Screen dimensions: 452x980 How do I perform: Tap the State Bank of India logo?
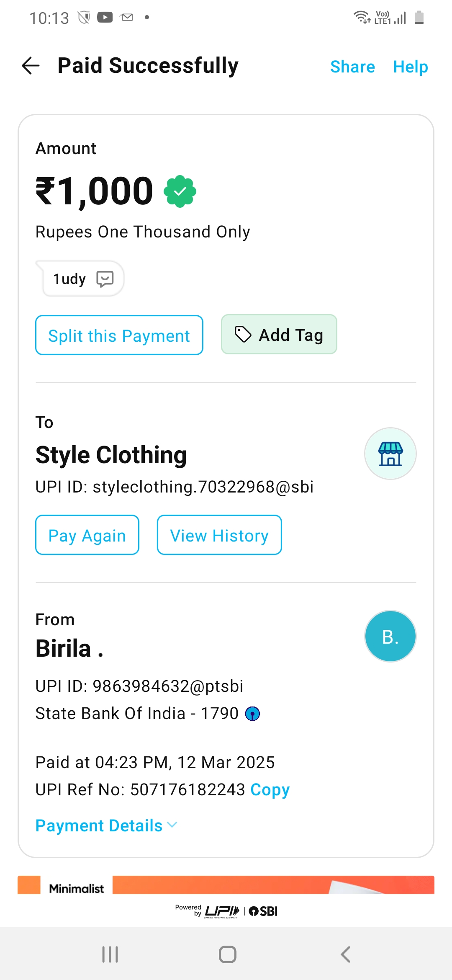coord(252,714)
